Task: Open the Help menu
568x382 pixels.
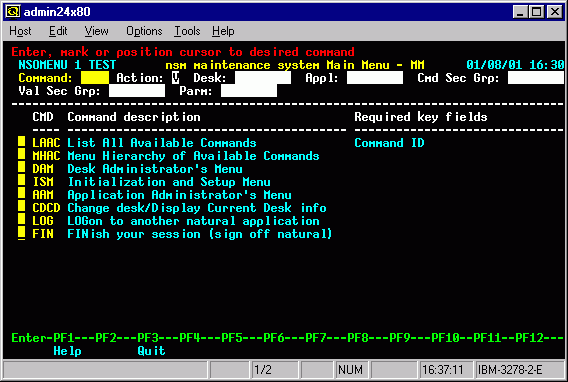Action: 223,31
